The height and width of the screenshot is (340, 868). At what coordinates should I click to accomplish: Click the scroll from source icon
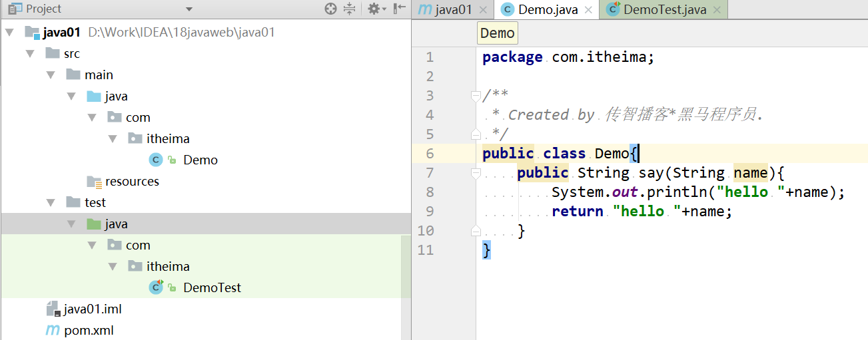pyautogui.click(x=330, y=9)
